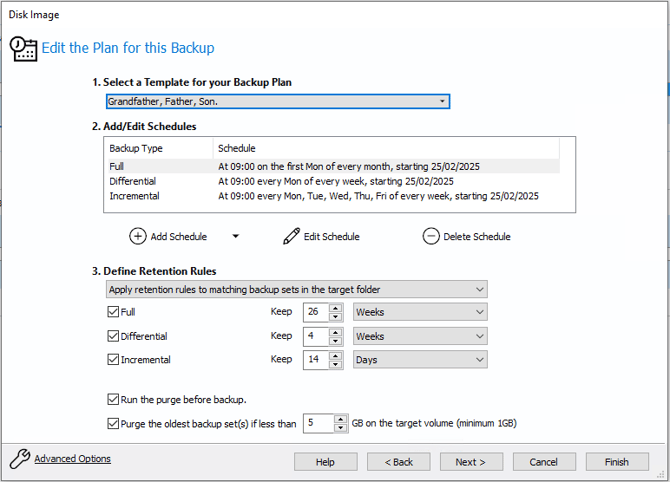Open the Incremental Days unit dropdown

[x=420, y=359]
